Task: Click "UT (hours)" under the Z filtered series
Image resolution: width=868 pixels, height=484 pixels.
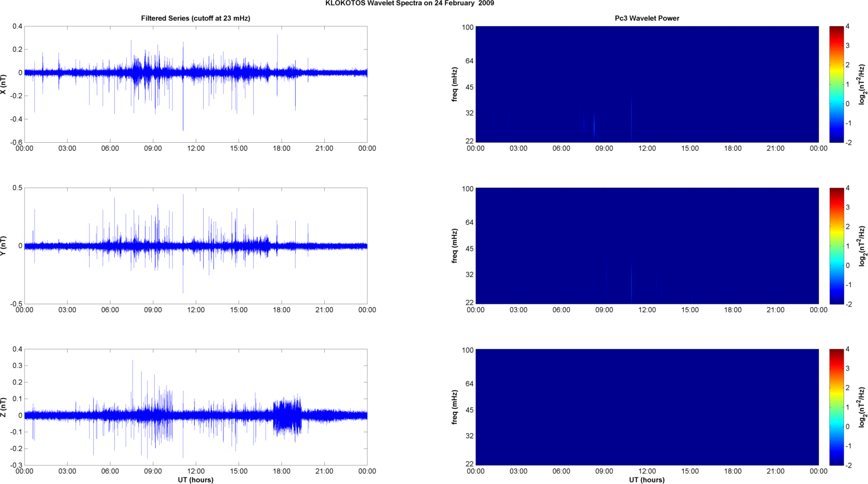Action: [196, 480]
